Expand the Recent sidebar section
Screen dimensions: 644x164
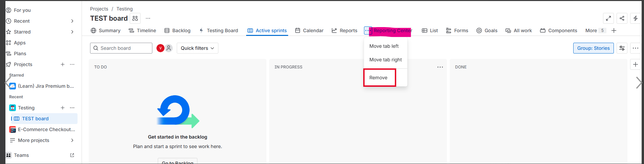click(72, 21)
